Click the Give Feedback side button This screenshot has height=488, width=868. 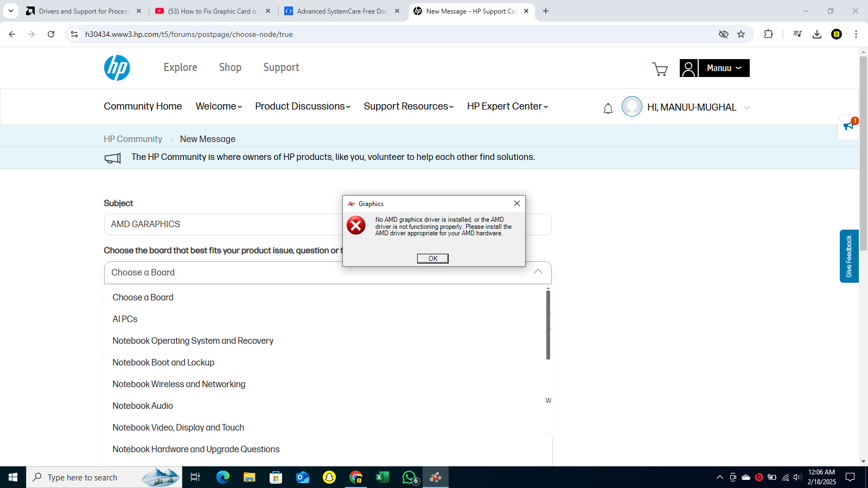click(849, 256)
